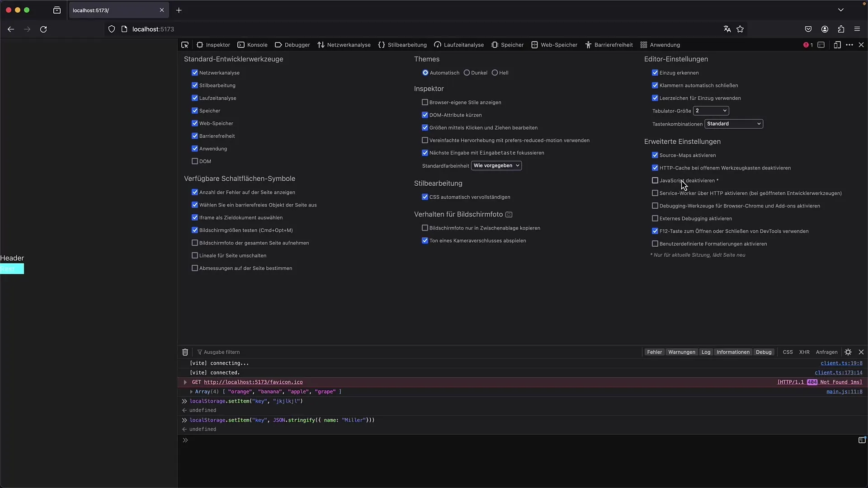Open the client.ts:19:8 source link

(841, 363)
